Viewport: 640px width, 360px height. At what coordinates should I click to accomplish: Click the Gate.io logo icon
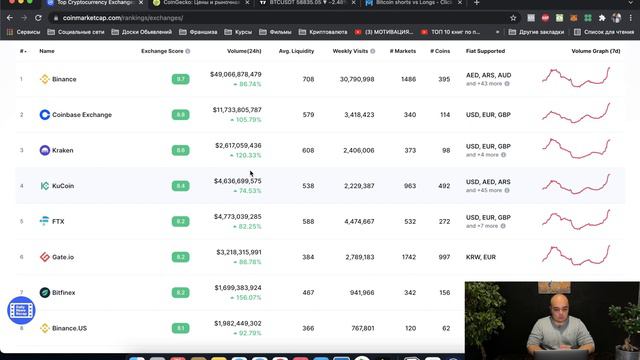click(x=44, y=257)
